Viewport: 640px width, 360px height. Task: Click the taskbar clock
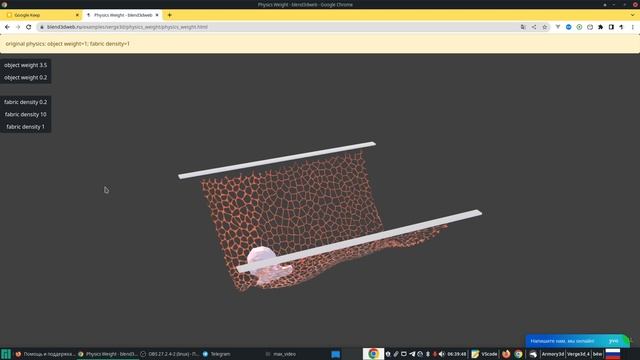[x=457, y=354]
